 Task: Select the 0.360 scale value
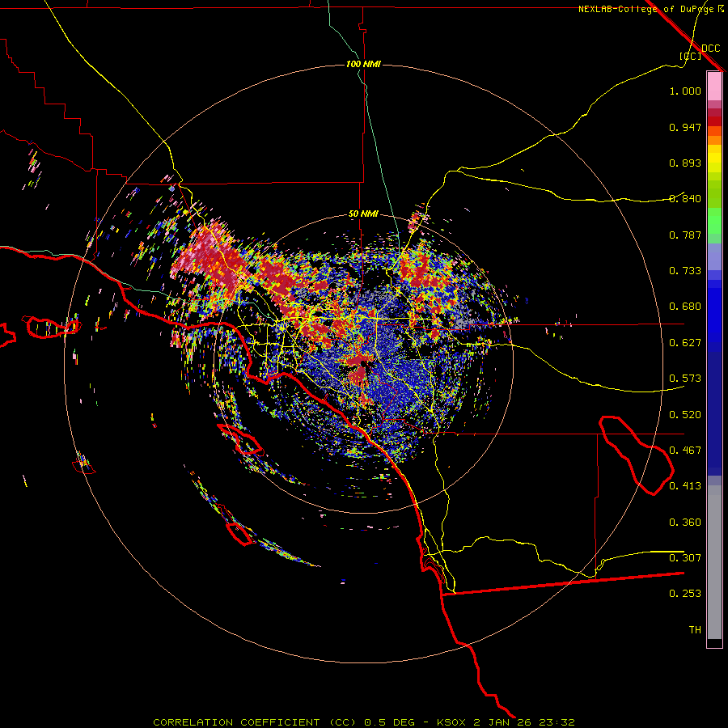click(x=685, y=523)
